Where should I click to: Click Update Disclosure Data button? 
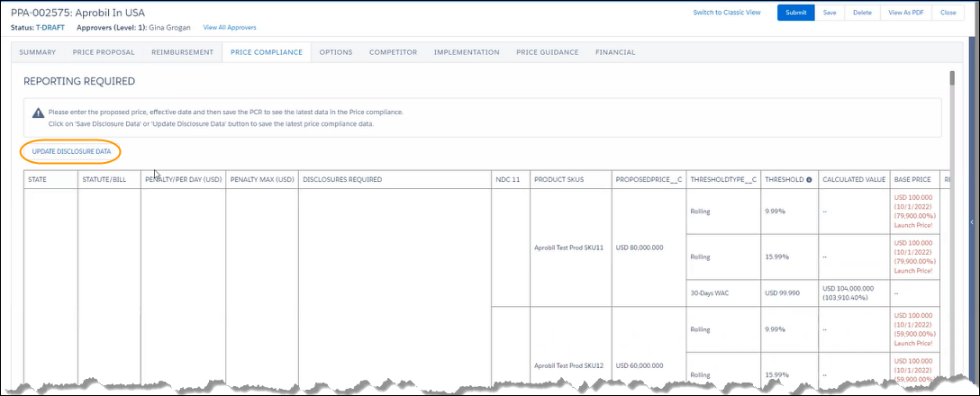coord(71,152)
